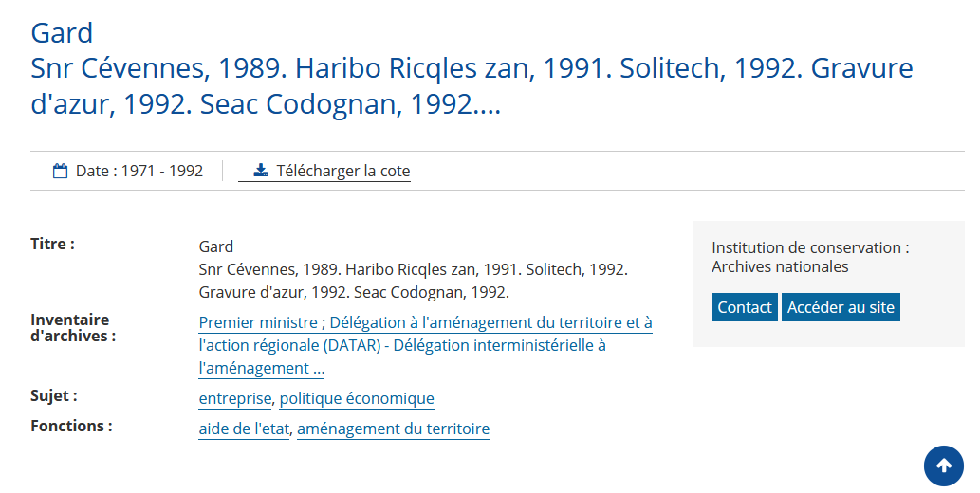Select the aide de l'etat function link
The height and width of the screenshot is (493, 980).
point(245,429)
